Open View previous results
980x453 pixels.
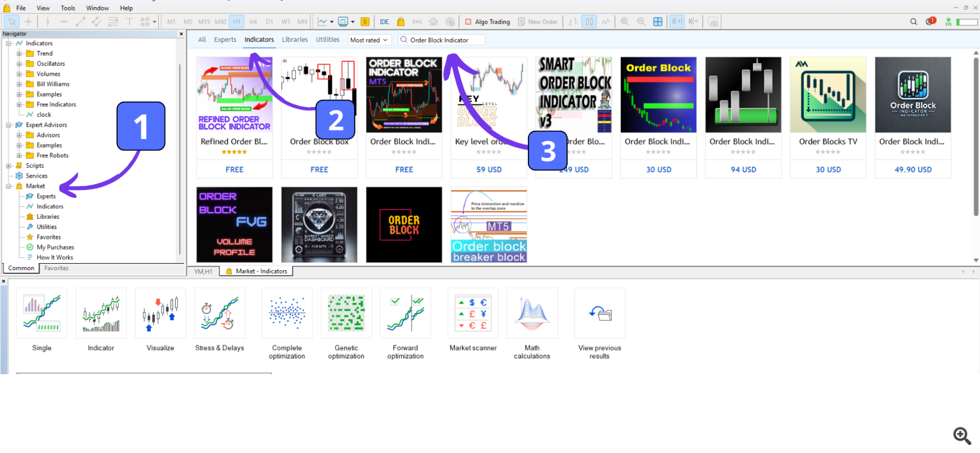coord(600,324)
